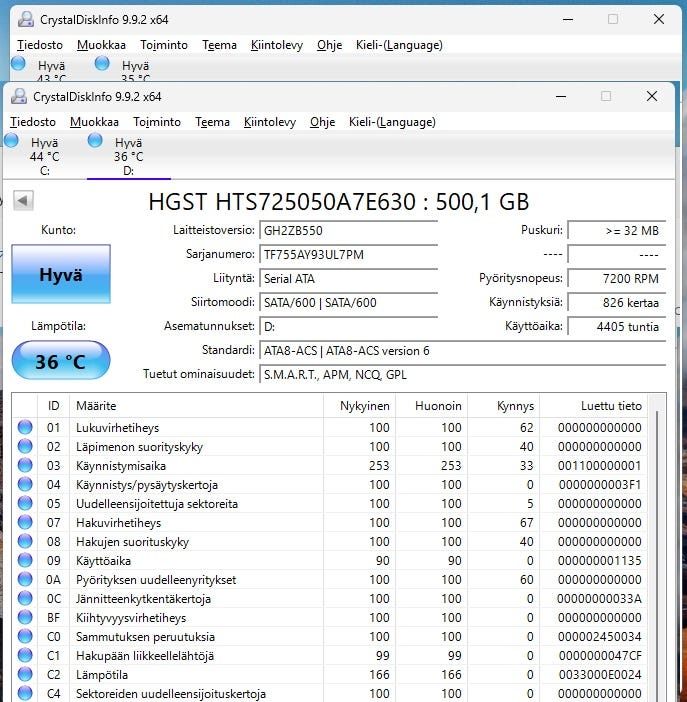Click status orb for Sammutuksen peruutuksia
Viewport: 687px width, 702px height.
point(25,636)
